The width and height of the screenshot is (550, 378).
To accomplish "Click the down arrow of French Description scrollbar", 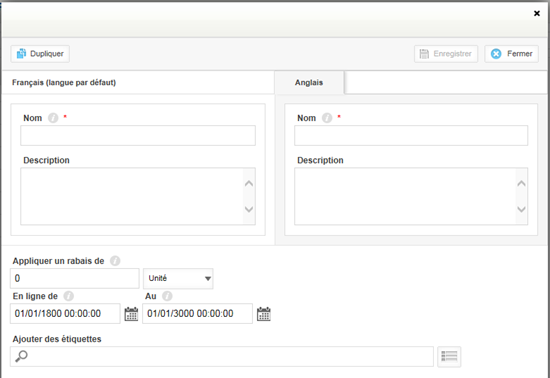I will point(249,210).
